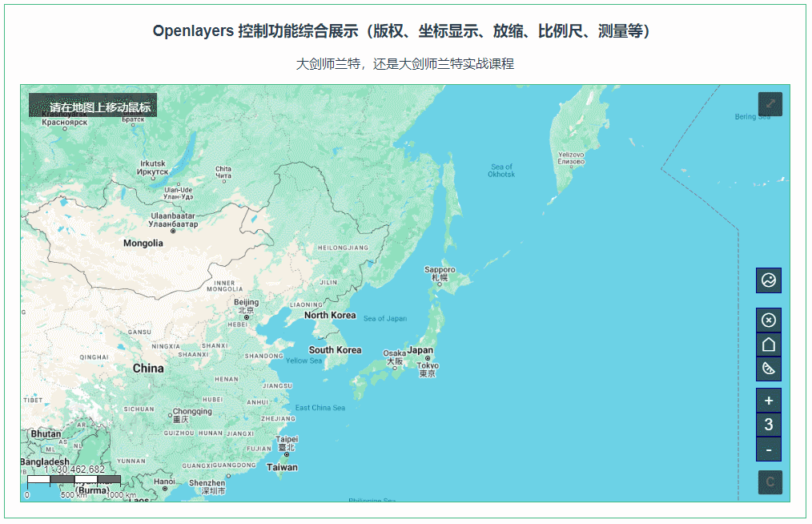Click the 1:30,462,682 scale ratio text
The height and width of the screenshot is (524, 812).
(74, 469)
